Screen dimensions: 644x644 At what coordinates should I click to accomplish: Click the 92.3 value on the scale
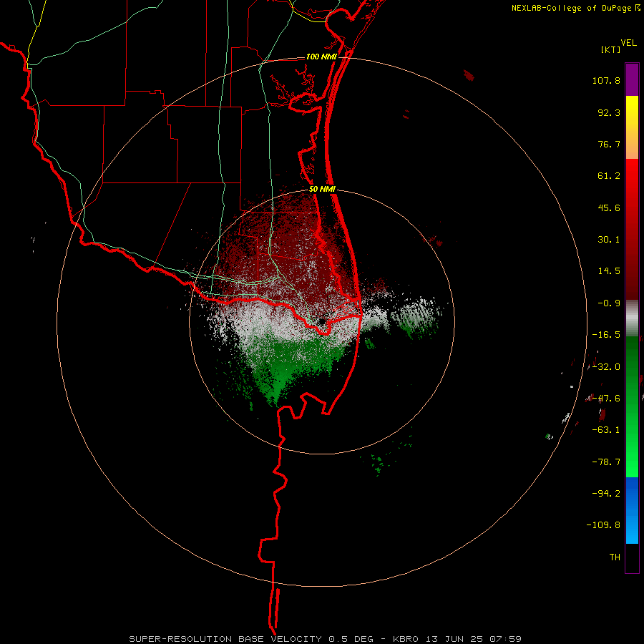coord(609,112)
